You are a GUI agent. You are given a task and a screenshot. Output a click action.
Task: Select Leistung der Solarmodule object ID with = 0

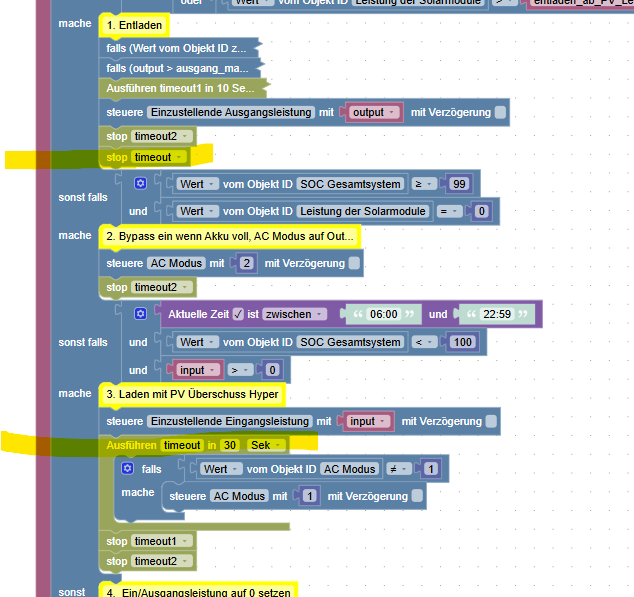click(363, 211)
